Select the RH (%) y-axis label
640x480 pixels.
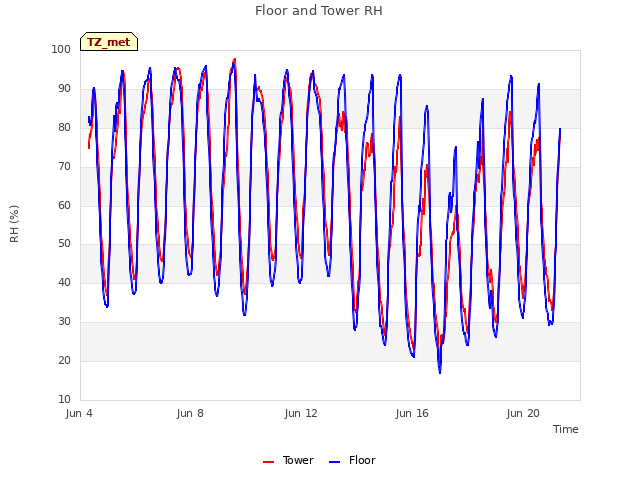click(14, 224)
